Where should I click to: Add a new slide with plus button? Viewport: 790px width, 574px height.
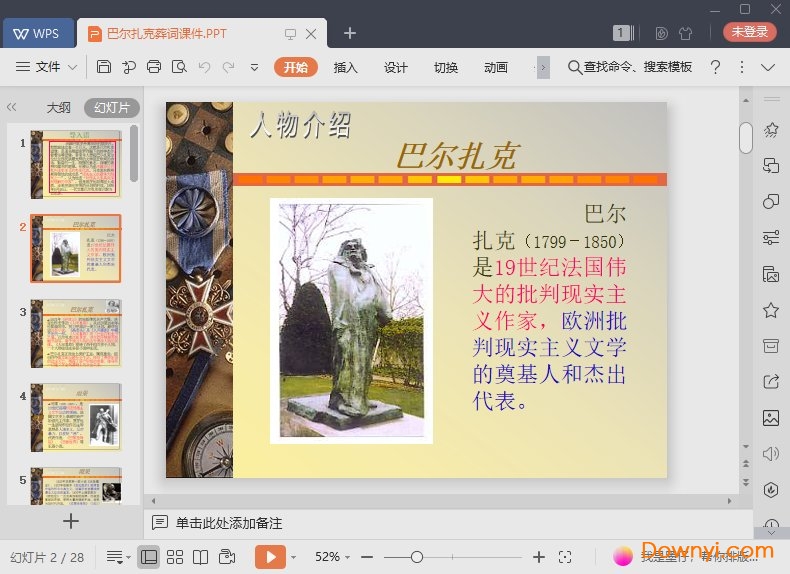(x=71, y=521)
